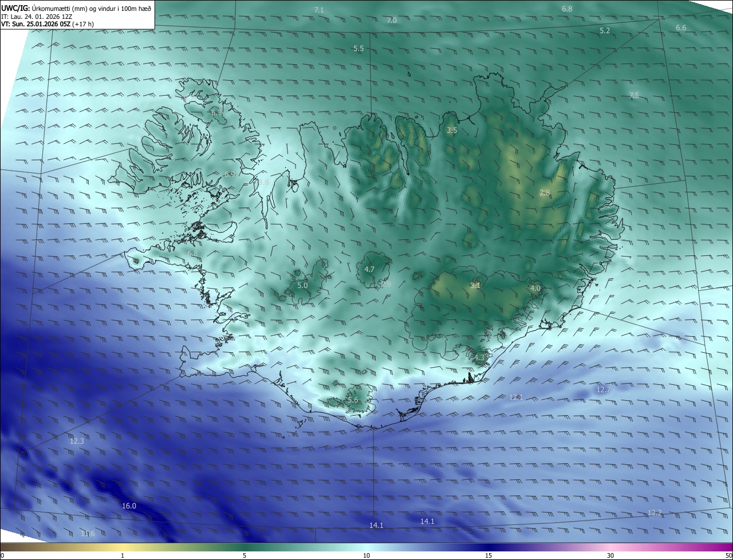This screenshot has width=733, height=560.
Task: Click the 6.3 value in the Westfjords
Action: coord(216,113)
